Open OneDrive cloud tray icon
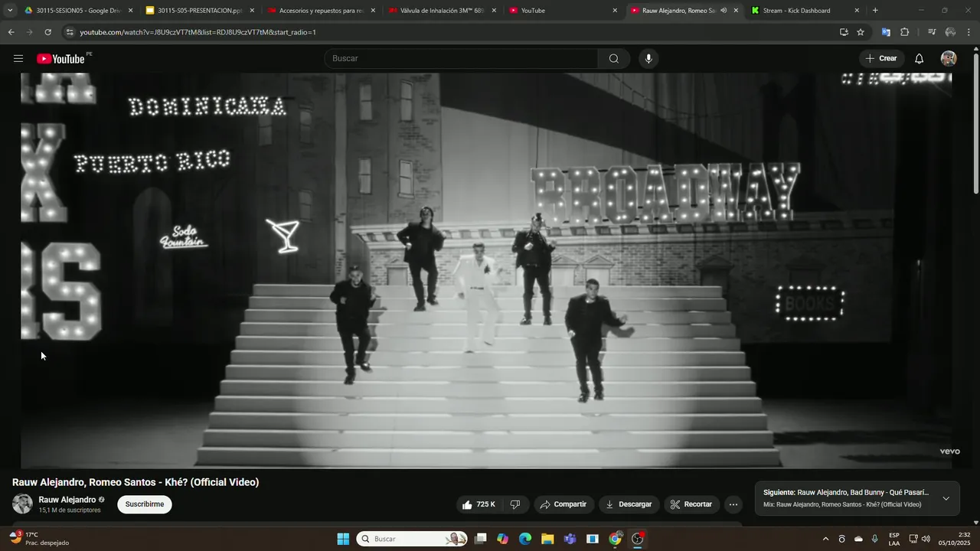 coord(858,539)
